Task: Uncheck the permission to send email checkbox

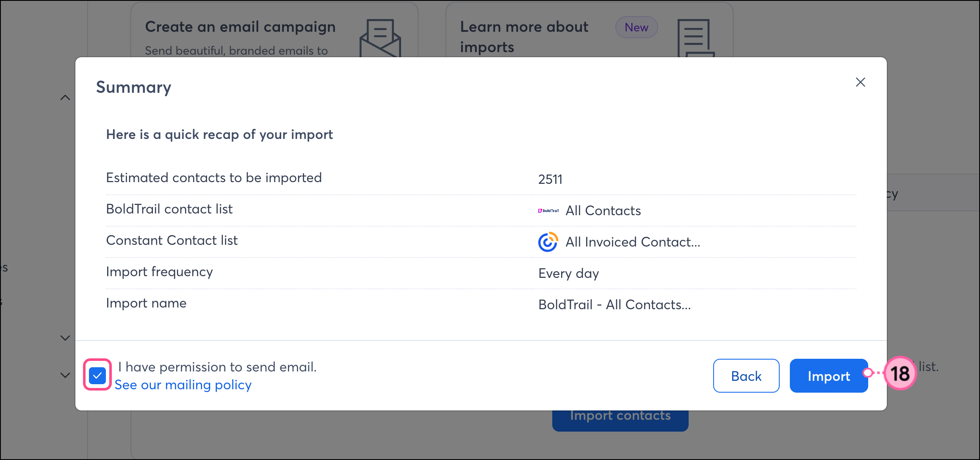Action: [x=97, y=375]
